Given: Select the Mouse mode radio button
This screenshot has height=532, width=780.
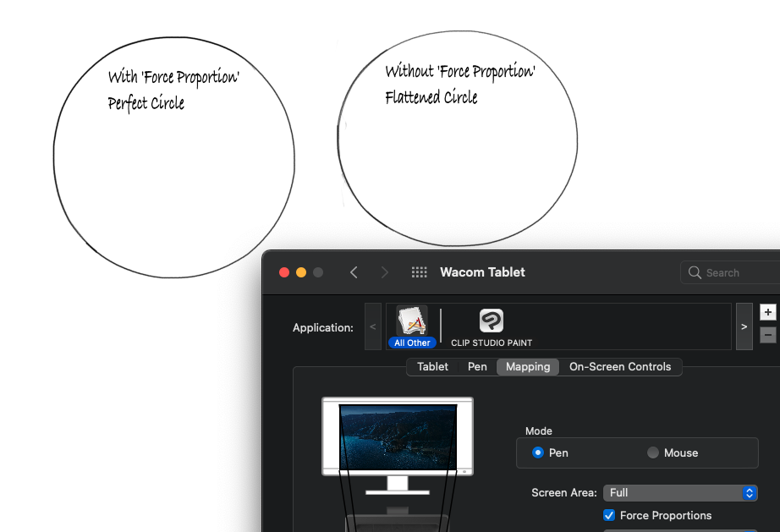Looking at the screenshot, I should [653, 452].
